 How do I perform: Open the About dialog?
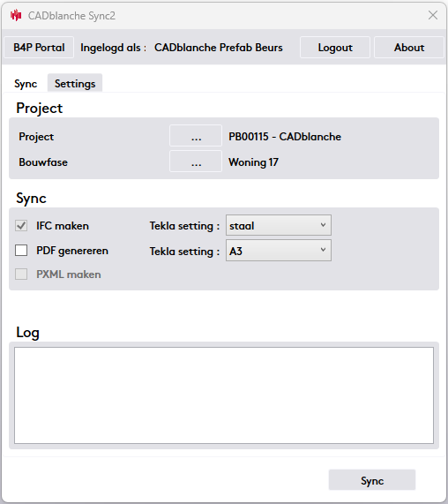click(409, 48)
